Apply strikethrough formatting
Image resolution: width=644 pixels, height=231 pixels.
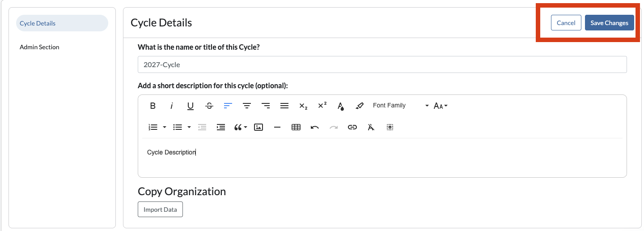209,106
